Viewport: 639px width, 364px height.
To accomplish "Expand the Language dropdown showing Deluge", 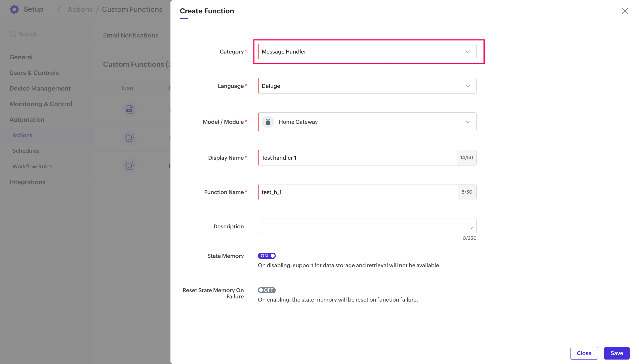I will (x=367, y=86).
